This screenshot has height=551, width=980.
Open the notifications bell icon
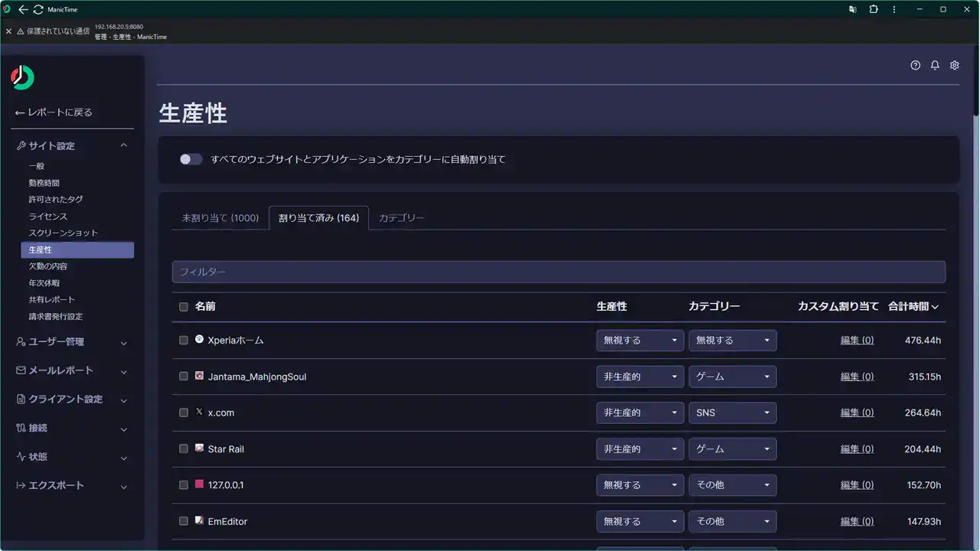point(935,66)
